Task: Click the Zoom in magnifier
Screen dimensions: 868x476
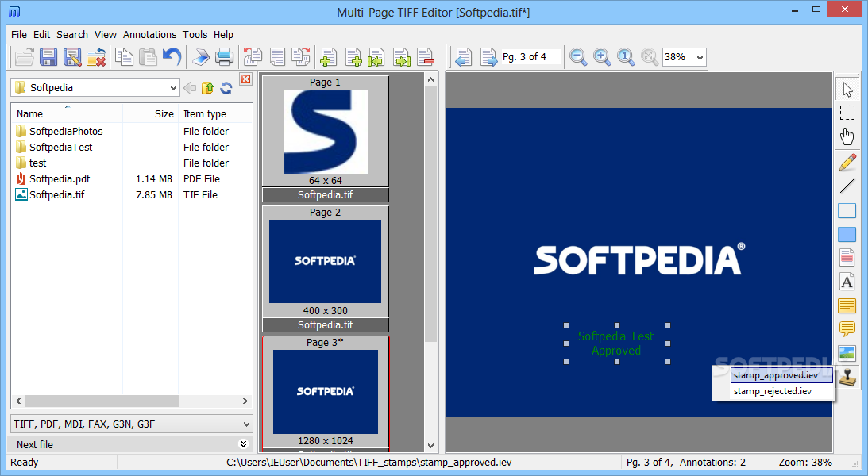Action: (602, 57)
